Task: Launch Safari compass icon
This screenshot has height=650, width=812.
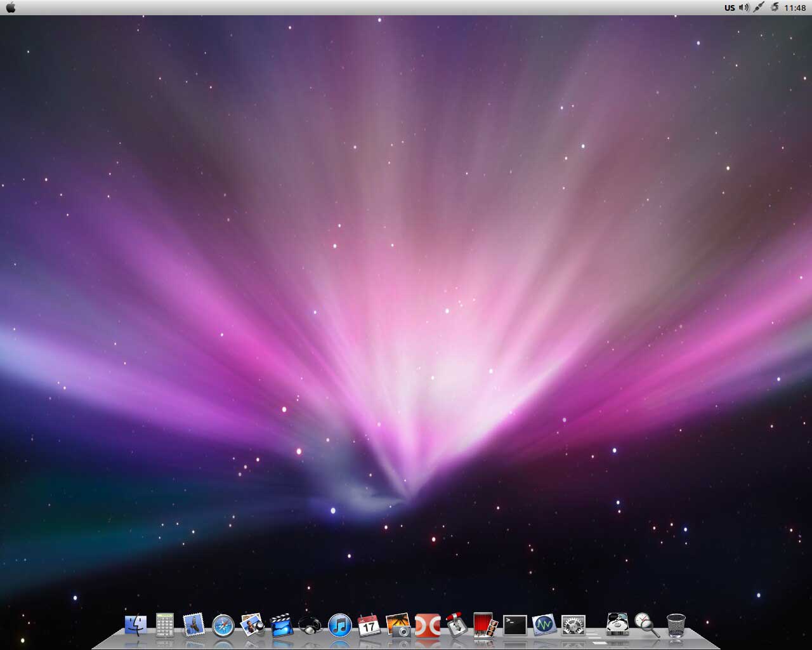Action: [223, 626]
